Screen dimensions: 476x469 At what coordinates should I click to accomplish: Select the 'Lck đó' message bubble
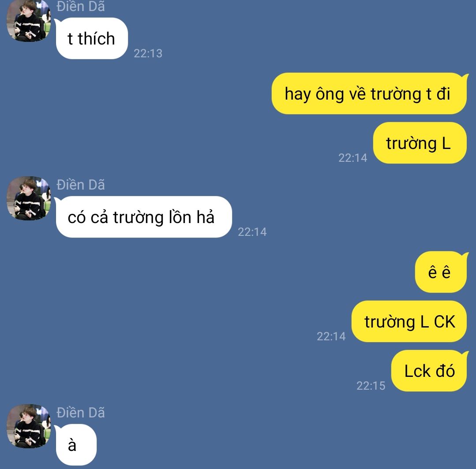[429, 371]
